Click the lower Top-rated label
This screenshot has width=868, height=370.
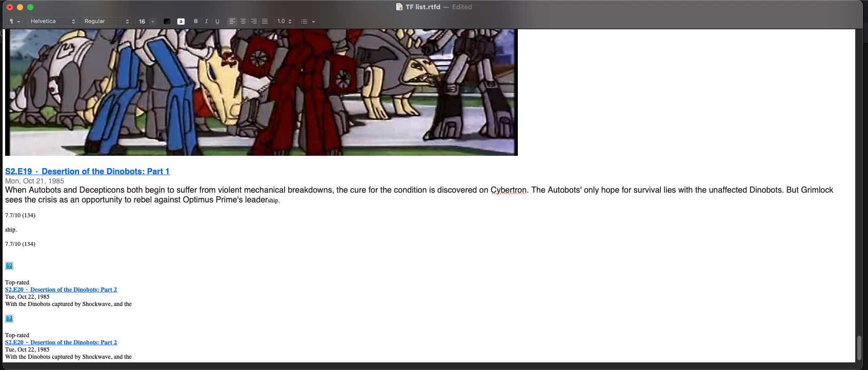point(17,335)
